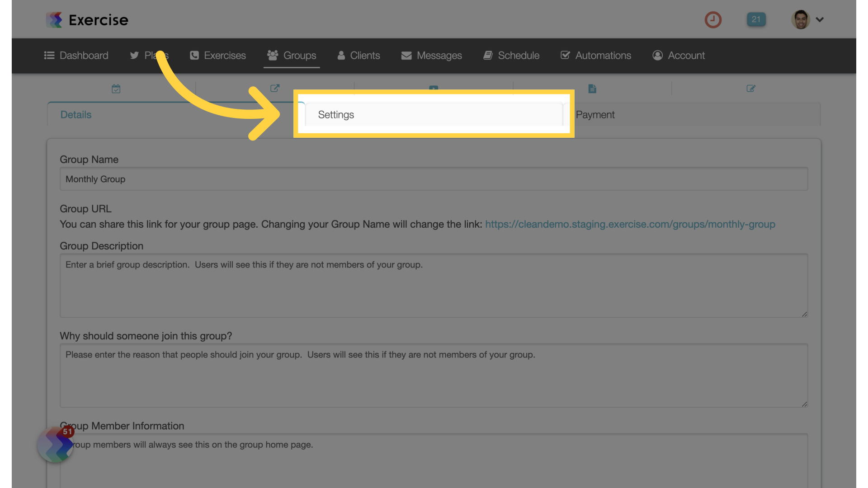Screen dimensions: 868x488
Task: Click the Group Name input field
Action: (434, 179)
